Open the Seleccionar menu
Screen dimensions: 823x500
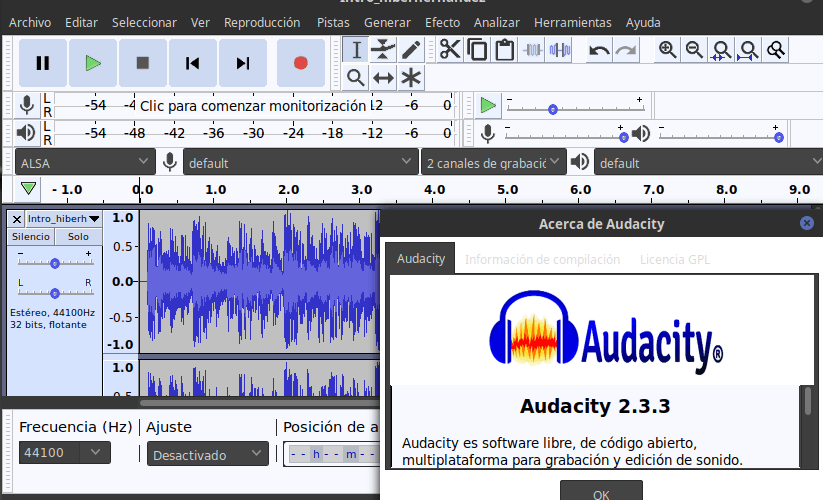coord(144,23)
